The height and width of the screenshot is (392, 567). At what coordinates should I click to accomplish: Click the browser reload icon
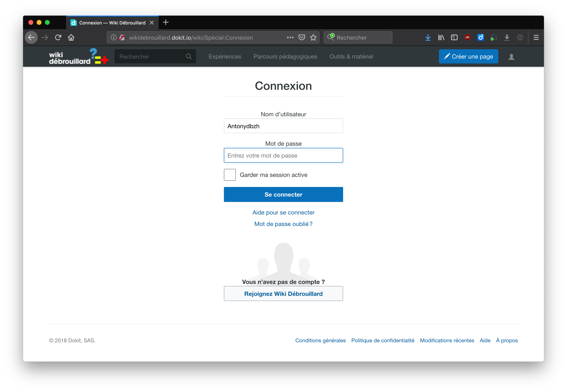pos(58,37)
